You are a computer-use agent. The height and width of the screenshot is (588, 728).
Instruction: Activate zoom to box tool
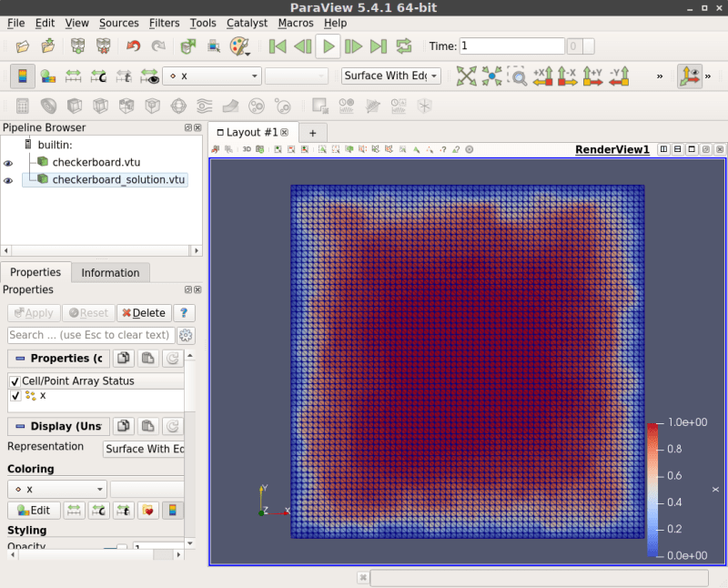click(x=517, y=76)
